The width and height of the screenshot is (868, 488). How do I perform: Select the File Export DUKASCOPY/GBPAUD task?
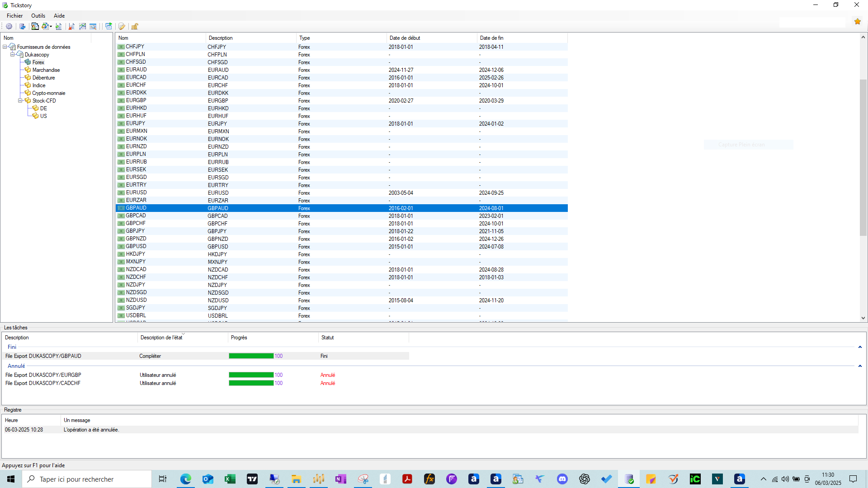tap(206, 356)
